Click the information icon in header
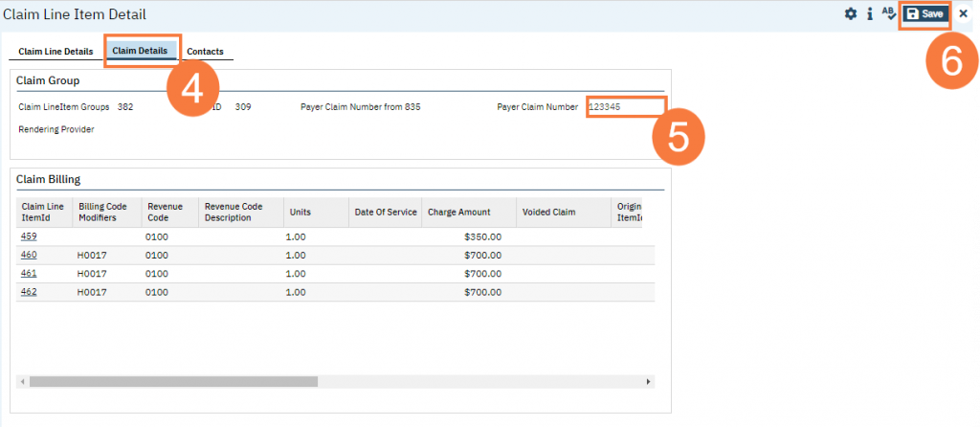 point(869,14)
